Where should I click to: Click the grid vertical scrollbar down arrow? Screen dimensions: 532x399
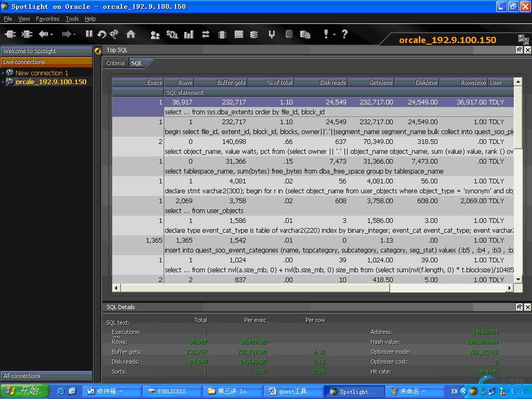click(518, 280)
